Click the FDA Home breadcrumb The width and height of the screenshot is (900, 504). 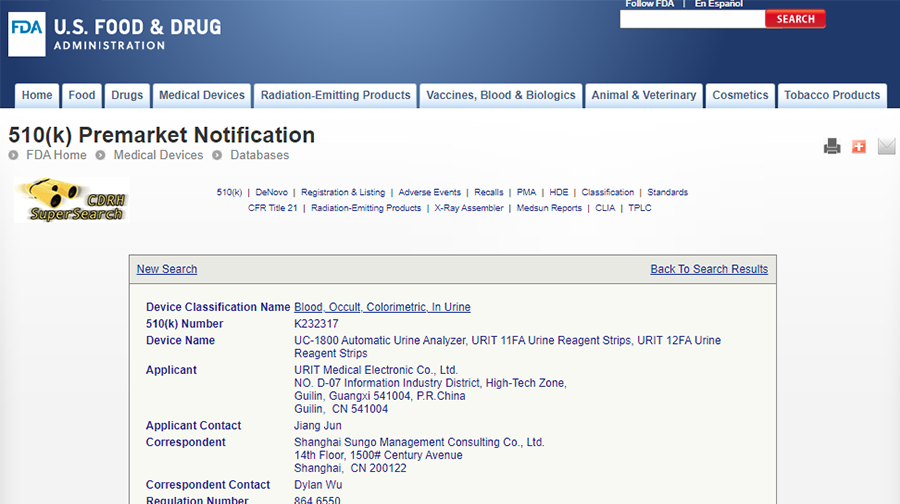pyautogui.click(x=56, y=155)
